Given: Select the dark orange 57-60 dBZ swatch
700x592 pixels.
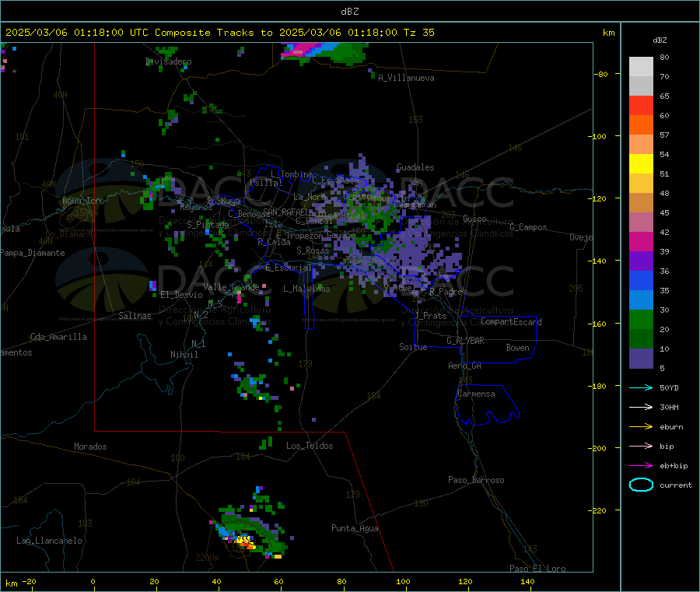Looking at the screenshot, I should coord(641,125).
